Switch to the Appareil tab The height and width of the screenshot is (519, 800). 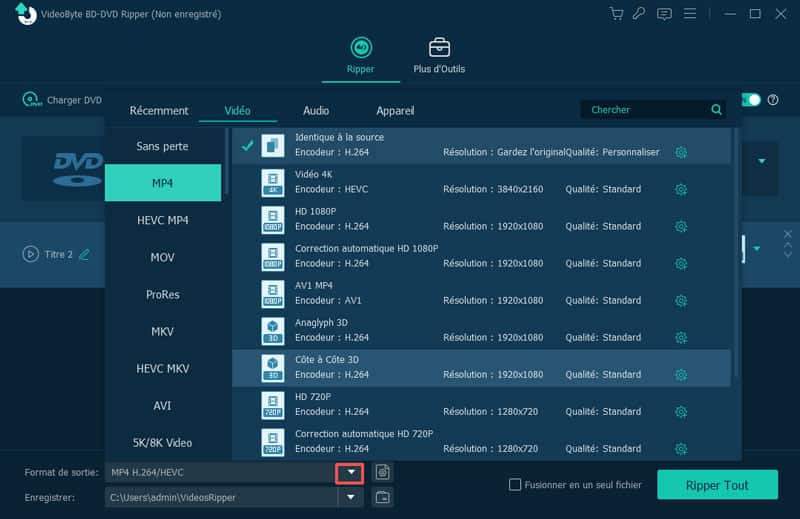(x=395, y=111)
